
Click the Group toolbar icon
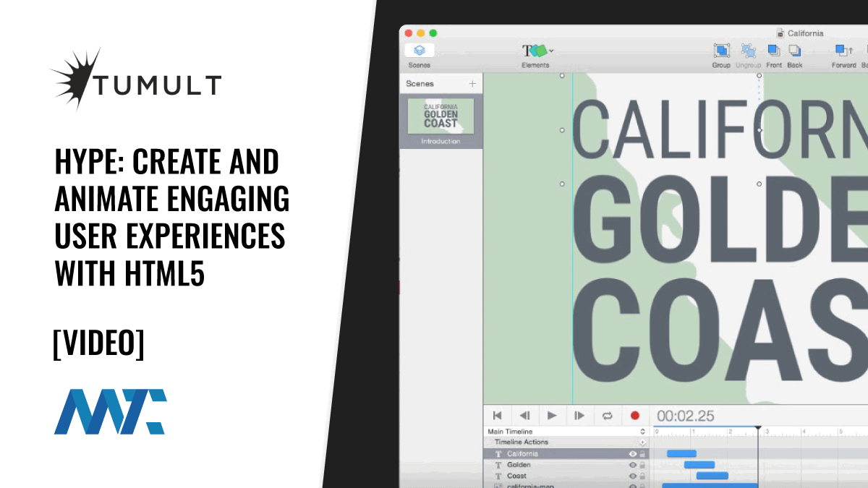(x=721, y=51)
